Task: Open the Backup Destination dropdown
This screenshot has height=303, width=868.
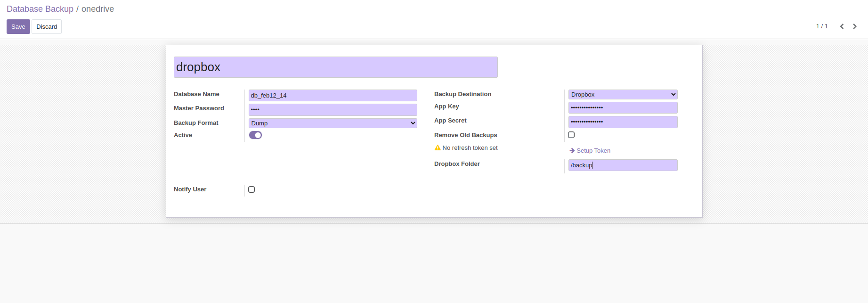Action: tap(623, 94)
